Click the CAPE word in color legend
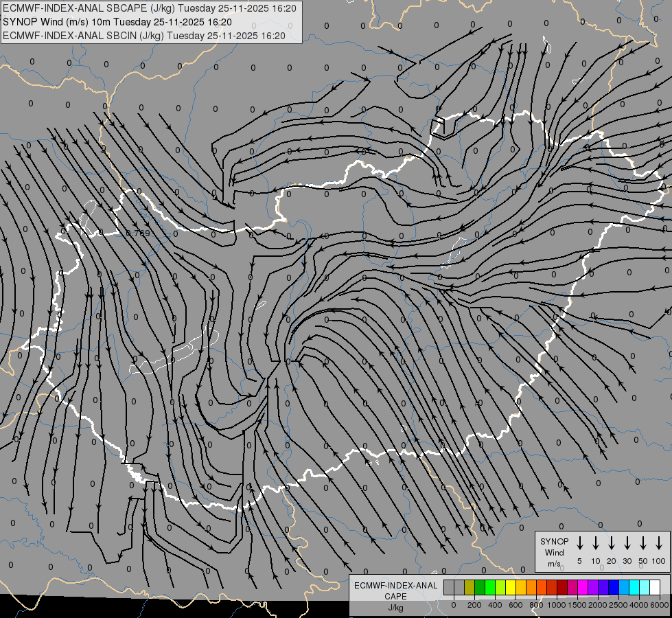Screen dimensions: 672x618 pos(395,596)
